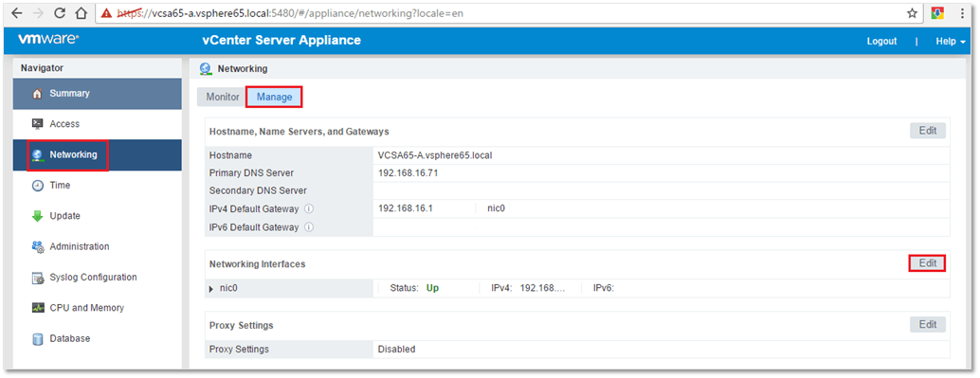Click the browser forward arrow
Image resolution: width=980 pixels, height=378 pixels.
(39, 12)
